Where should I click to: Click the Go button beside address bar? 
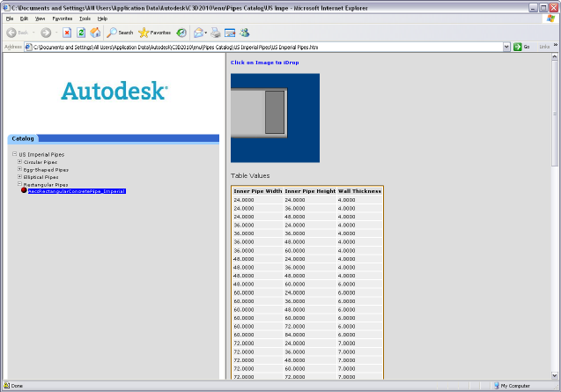pos(522,47)
